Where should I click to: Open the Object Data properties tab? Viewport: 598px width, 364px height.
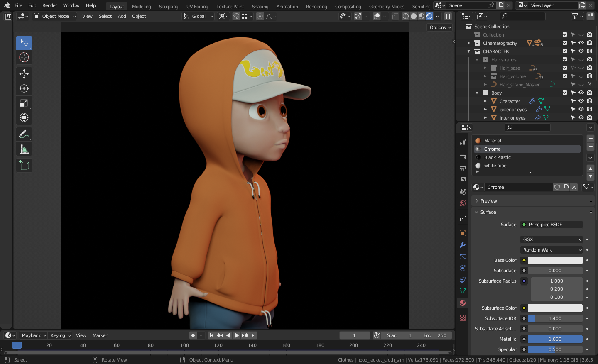pos(463,291)
